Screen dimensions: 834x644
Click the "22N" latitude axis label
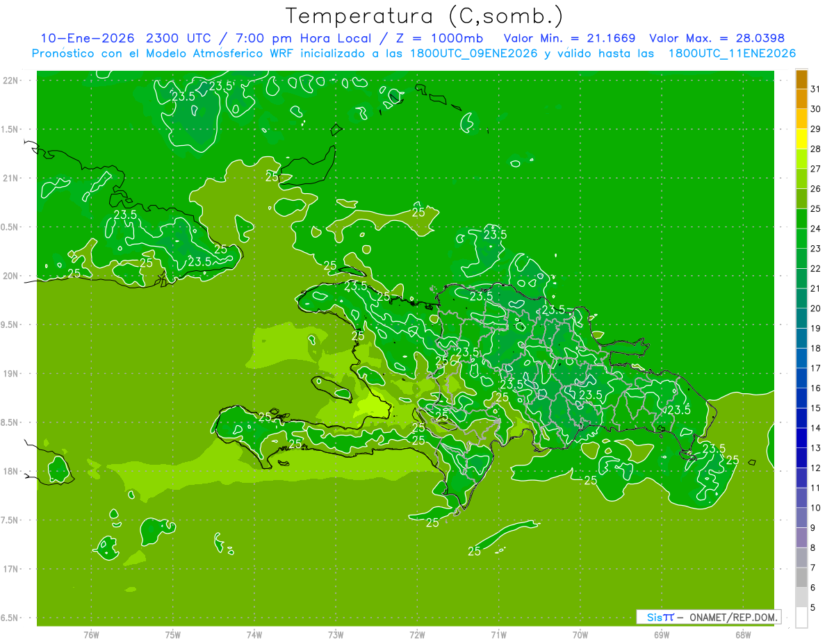pos(11,81)
